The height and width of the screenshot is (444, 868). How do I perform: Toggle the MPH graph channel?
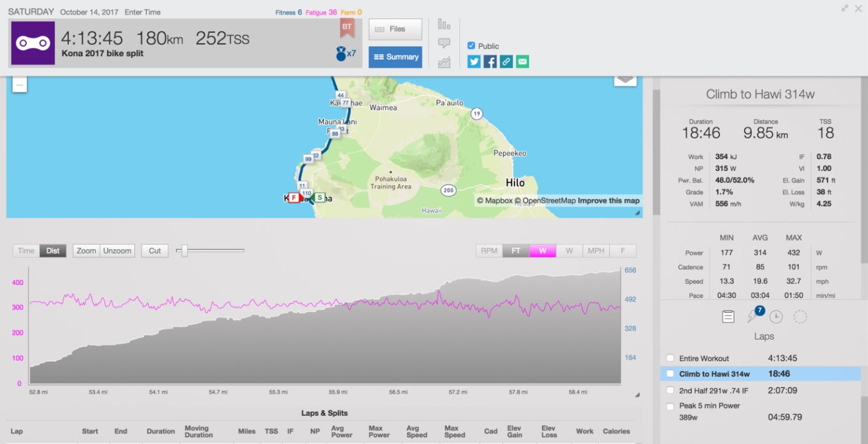click(596, 251)
